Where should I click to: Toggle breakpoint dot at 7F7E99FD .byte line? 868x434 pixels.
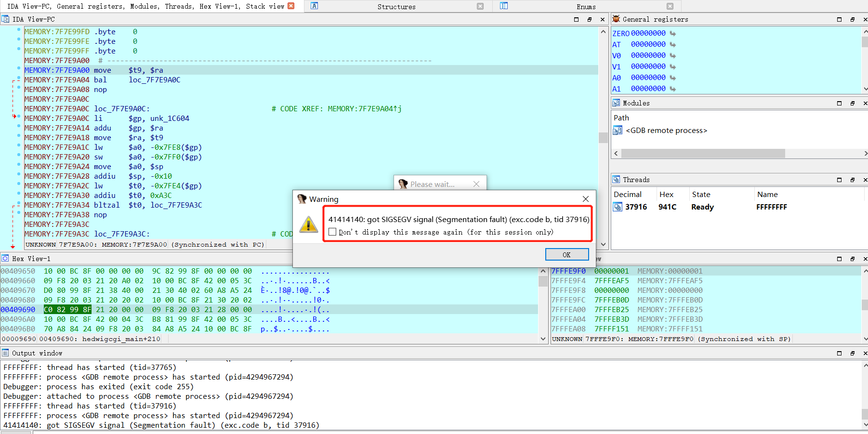click(x=19, y=29)
